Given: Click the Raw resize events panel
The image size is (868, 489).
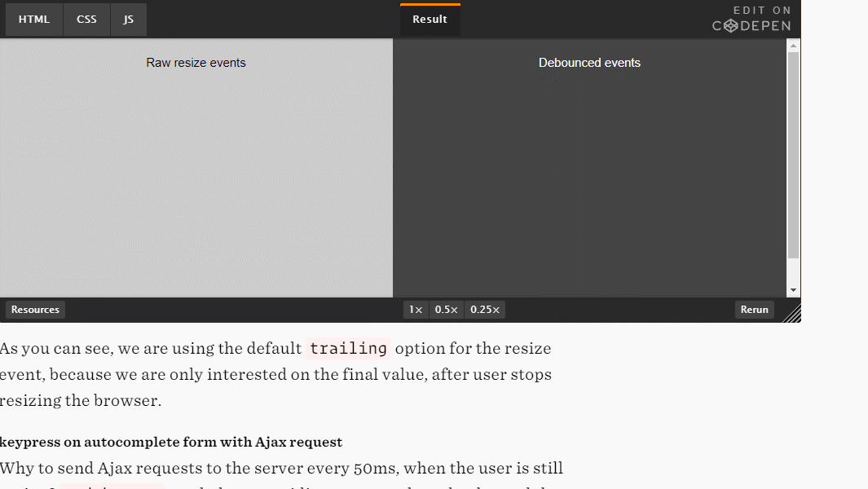Looking at the screenshot, I should [x=196, y=168].
